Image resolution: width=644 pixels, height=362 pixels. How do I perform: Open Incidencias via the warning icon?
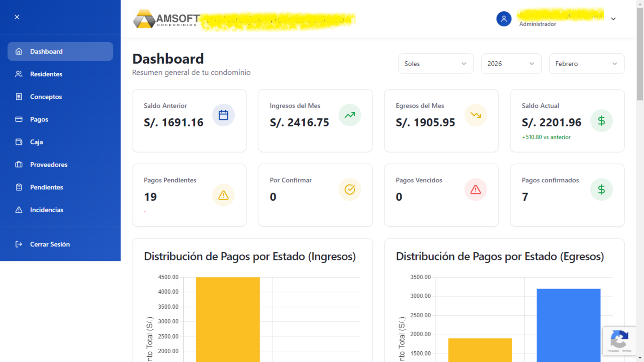19,210
